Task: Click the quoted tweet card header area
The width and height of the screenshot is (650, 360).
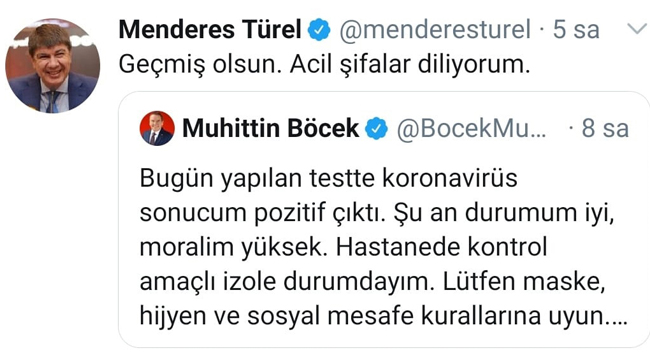Action: (x=384, y=128)
